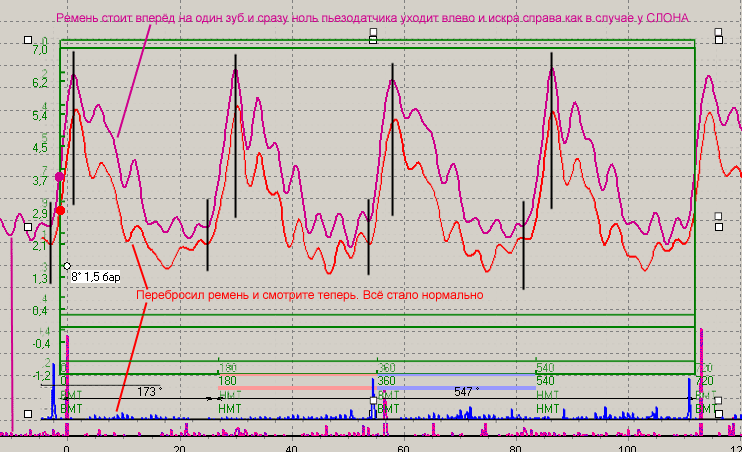The height and width of the screenshot is (452, 742).
Task: Click the '2,9' value on the vertical axis
Action: 40,213
